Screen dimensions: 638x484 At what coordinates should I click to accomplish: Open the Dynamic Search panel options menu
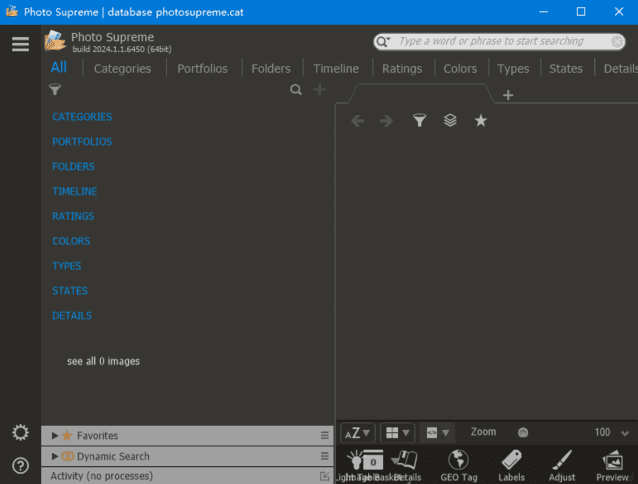point(324,456)
